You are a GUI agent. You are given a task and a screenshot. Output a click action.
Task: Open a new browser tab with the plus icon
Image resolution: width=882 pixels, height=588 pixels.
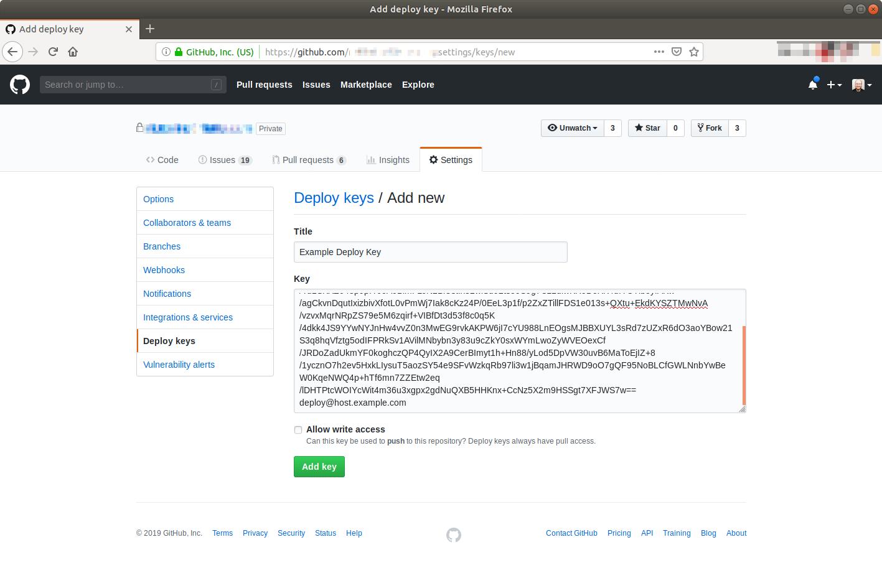[x=149, y=29]
